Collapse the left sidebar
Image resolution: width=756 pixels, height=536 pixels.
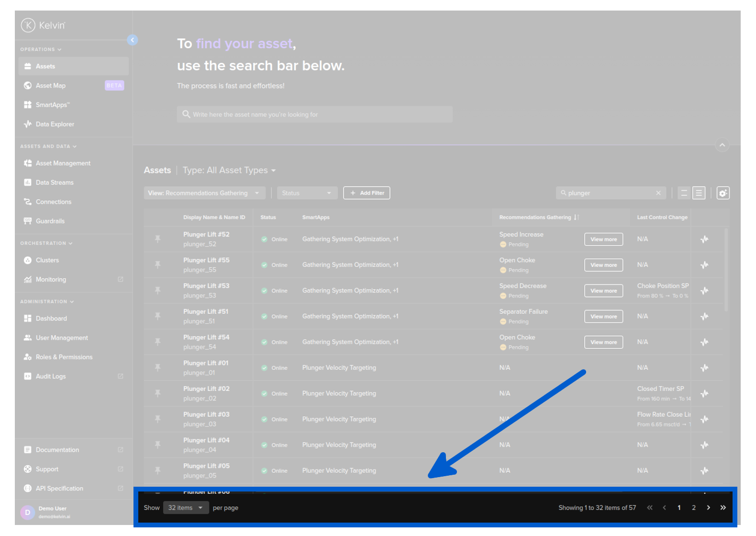(x=133, y=40)
